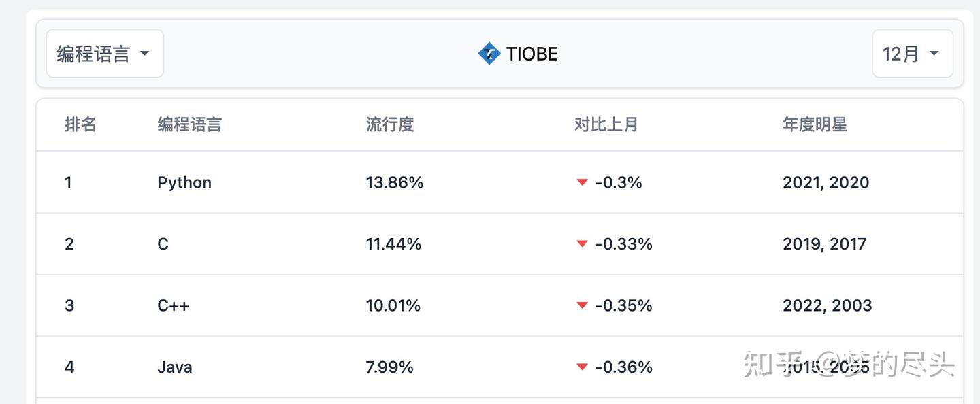Image resolution: width=980 pixels, height=404 pixels.
Task: Click the 对比上月 column header
Action: coord(606,124)
